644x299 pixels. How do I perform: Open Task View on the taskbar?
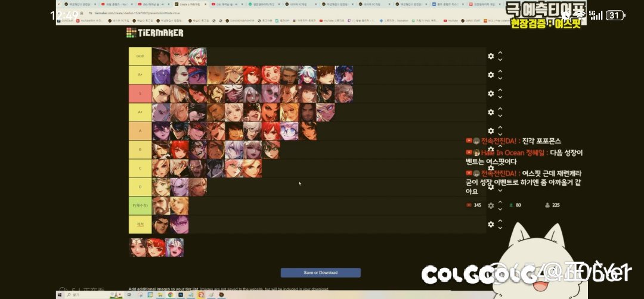pos(129,294)
